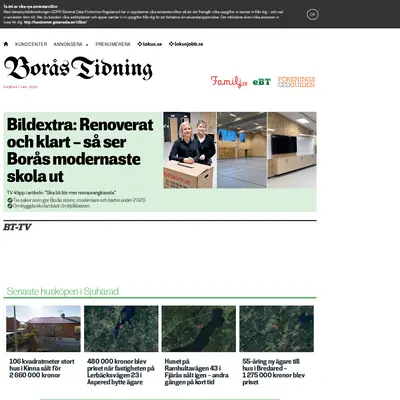Open Huset på Ramhultavägen 43 article
The width and height of the screenshot is (400, 400).
(197, 372)
